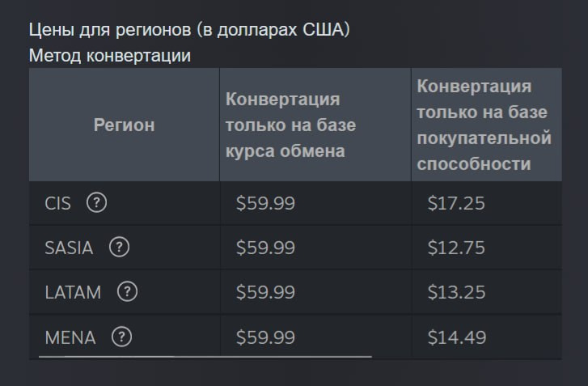
Task: Click the $59.99 exchange-rate price in the MENA row
Action: pyautogui.click(x=265, y=337)
